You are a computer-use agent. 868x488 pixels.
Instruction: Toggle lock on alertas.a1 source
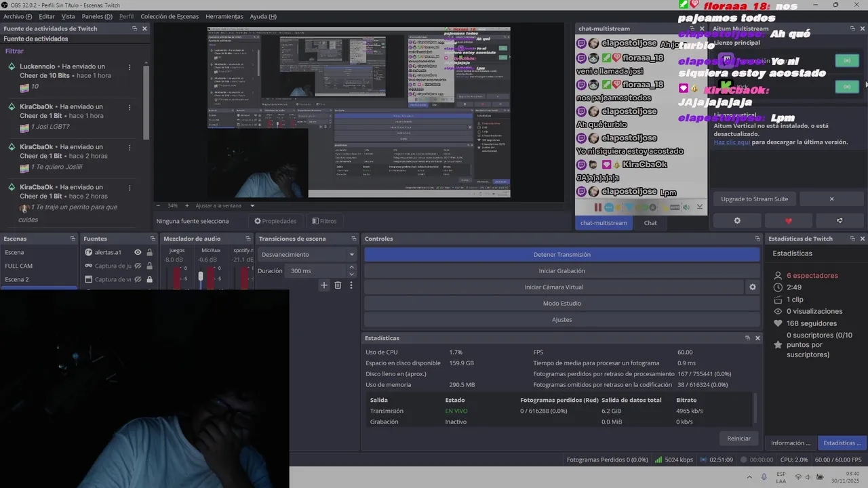coord(149,252)
